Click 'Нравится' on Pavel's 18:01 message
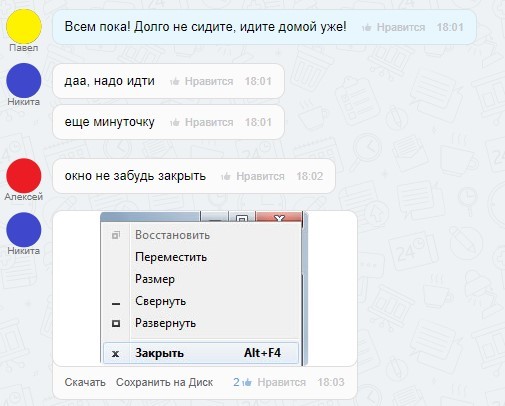The width and height of the screenshot is (505, 406). [x=401, y=27]
